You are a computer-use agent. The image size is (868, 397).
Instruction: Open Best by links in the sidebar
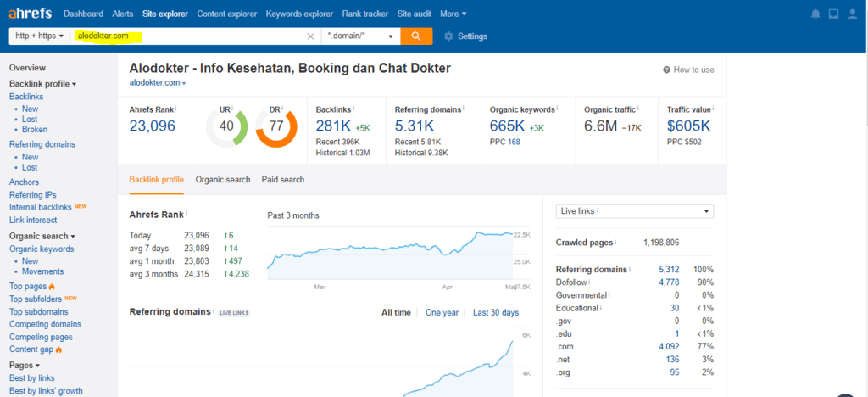coord(32,378)
